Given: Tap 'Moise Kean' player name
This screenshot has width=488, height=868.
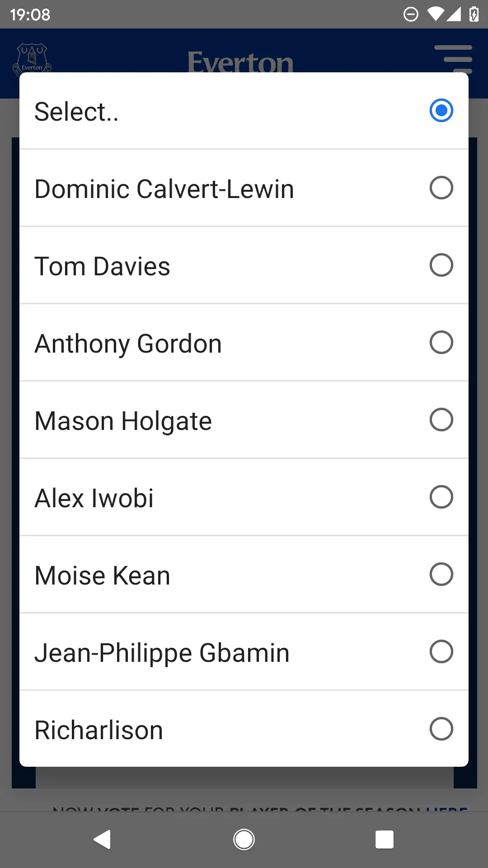Looking at the screenshot, I should click(102, 576).
